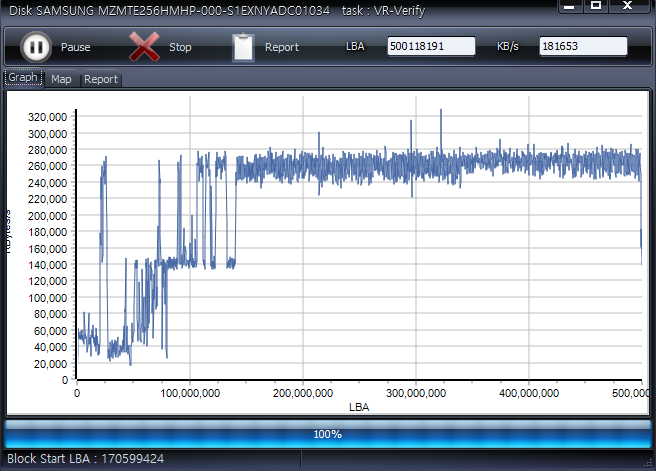Click the tallest spike on the graph

pyautogui.click(x=441, y=112)
